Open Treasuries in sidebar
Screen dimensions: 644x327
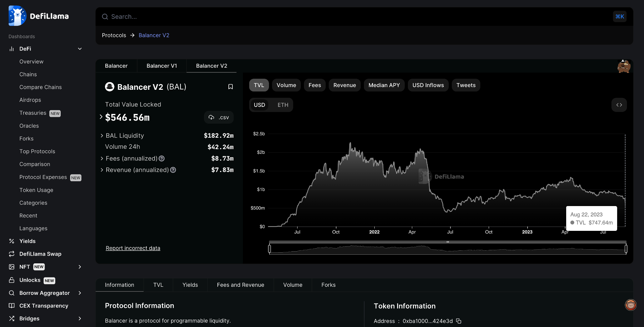click(x=33, y=113)
